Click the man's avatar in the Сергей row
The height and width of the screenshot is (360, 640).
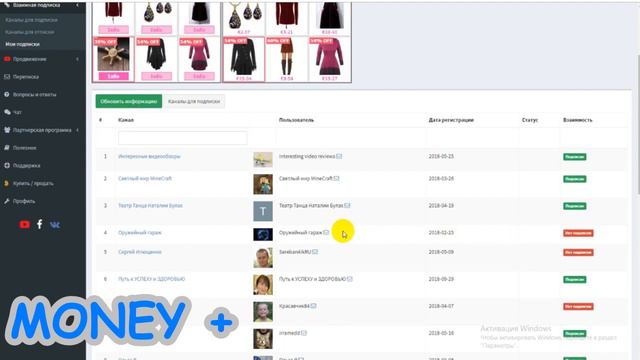263,258
